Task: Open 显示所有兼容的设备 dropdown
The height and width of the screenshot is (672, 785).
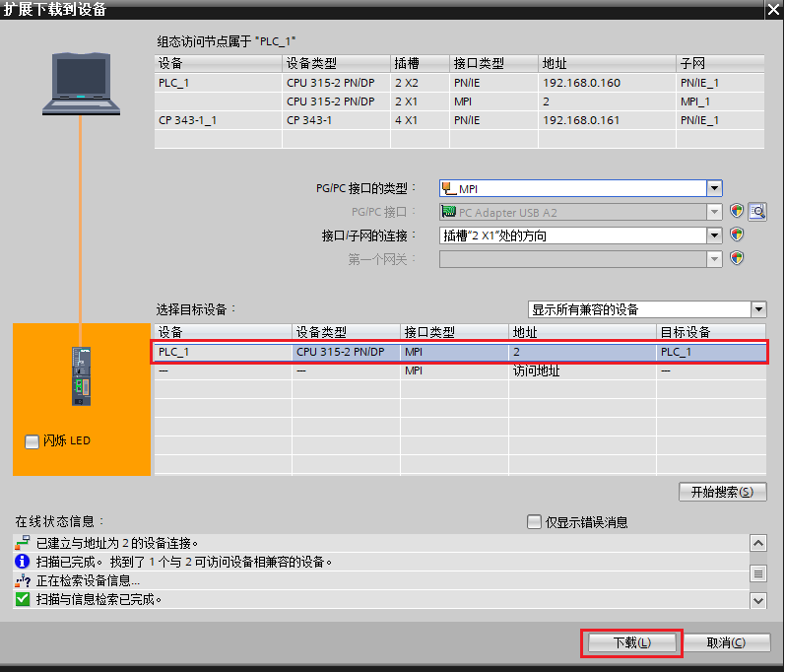Action: (x=759, y=309)
